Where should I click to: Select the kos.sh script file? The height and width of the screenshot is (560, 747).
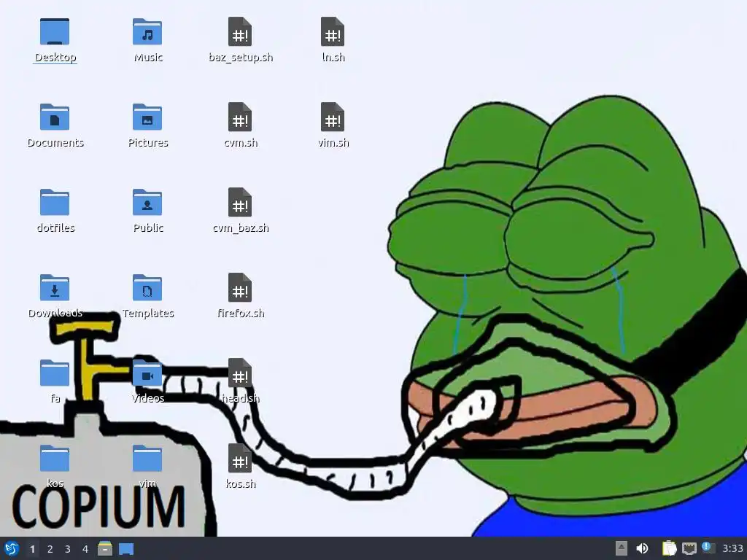pos(239,459)
